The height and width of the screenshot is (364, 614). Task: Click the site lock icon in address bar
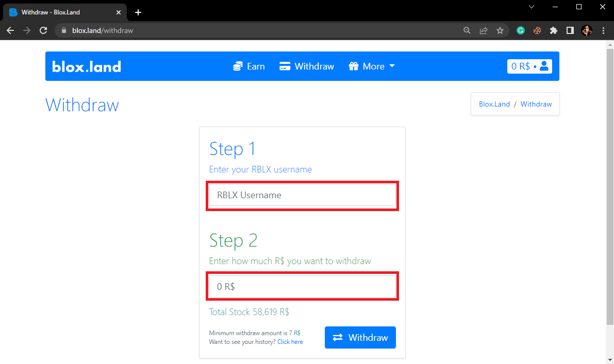click(x=64, y=30)
